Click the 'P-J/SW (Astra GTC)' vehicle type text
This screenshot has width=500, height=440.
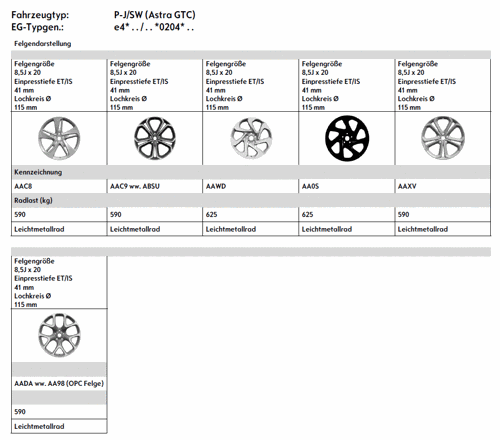pos(155,15)
